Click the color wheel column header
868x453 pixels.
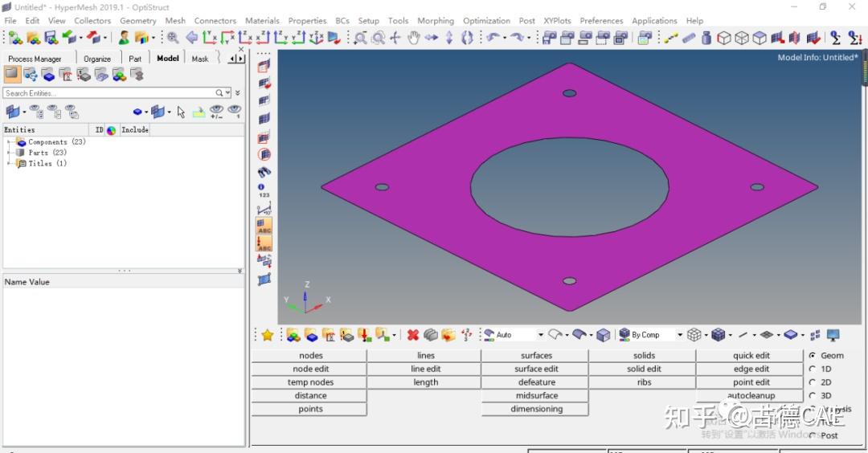tap(111, 130)
